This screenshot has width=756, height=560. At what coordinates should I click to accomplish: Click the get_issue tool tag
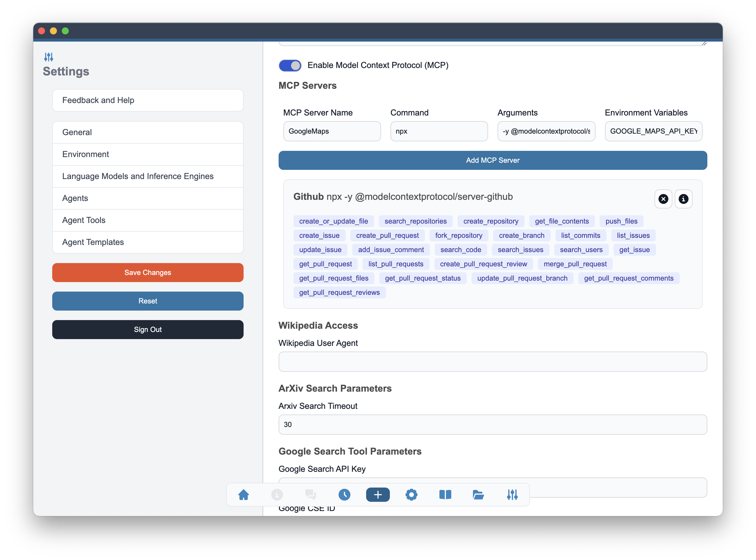coord(634,250)
